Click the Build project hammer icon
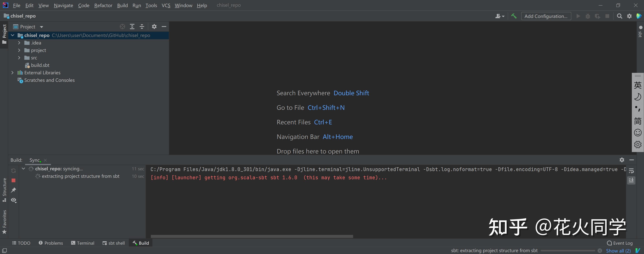This screenshot has width=644, height=254. (x=514, y=16)
